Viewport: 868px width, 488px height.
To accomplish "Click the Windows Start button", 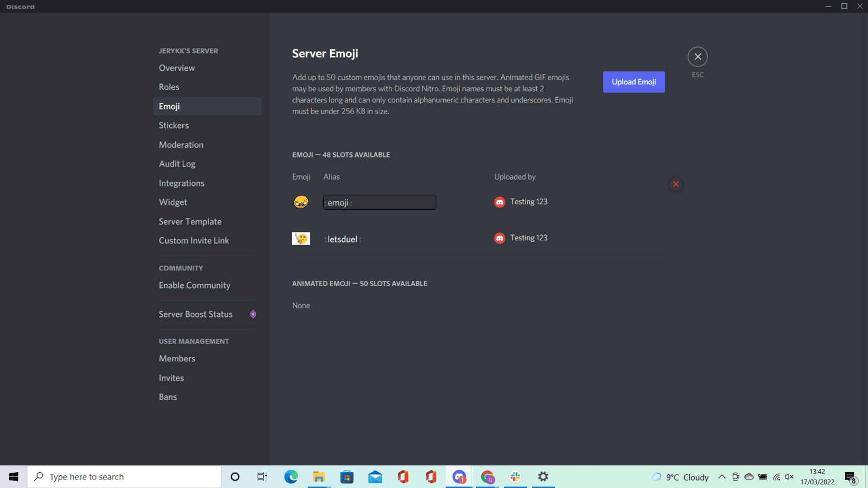I will pos(14,477).
